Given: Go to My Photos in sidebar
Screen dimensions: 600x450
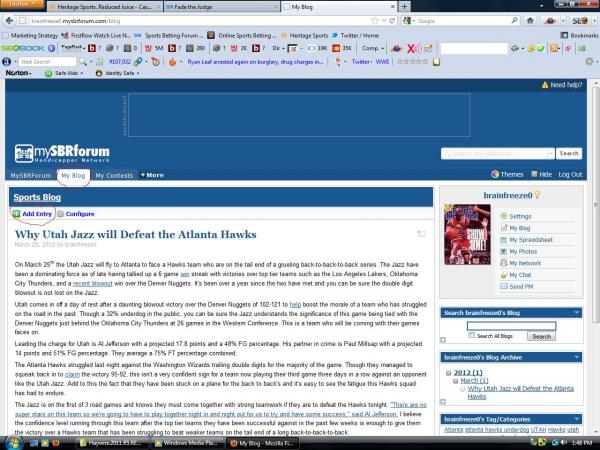Looking at the screenshot, I should (523, 251).
